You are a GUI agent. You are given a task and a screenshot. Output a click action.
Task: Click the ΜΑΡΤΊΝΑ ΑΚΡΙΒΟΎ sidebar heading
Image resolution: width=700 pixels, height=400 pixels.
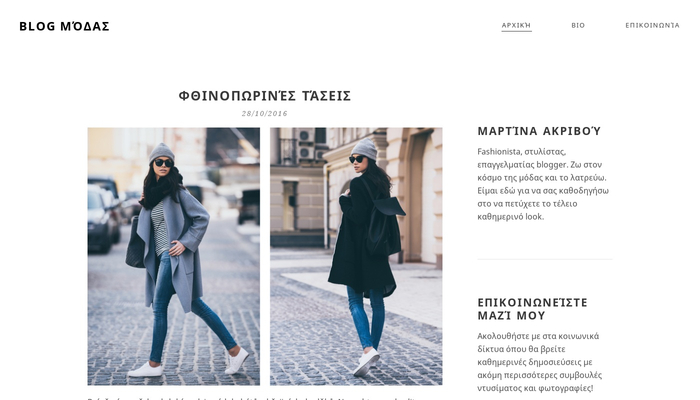point(539,131)
